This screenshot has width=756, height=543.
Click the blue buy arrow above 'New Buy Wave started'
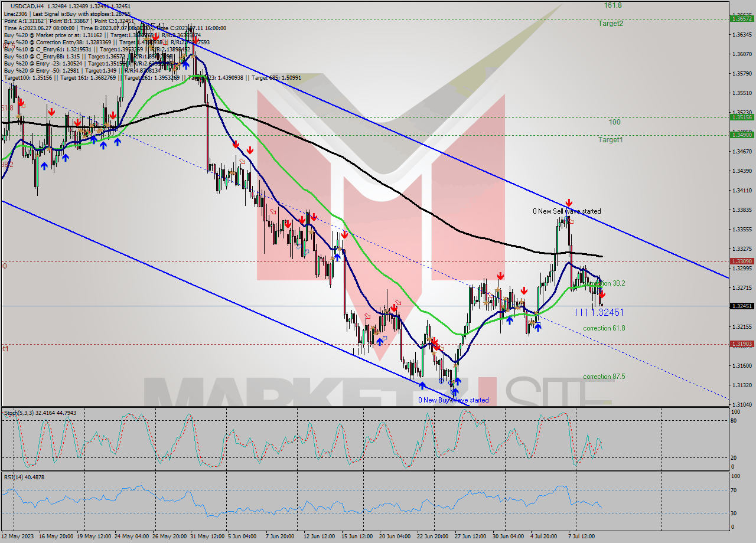[455, 391]
